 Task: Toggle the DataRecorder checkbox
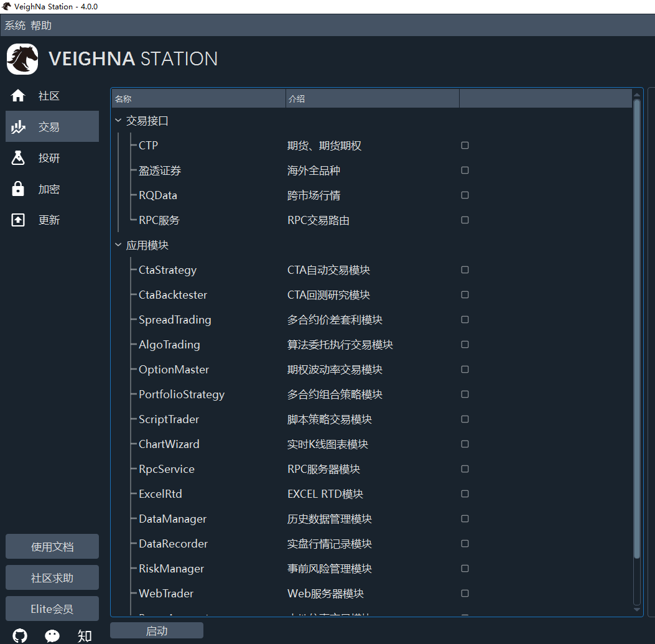point(465,543)
